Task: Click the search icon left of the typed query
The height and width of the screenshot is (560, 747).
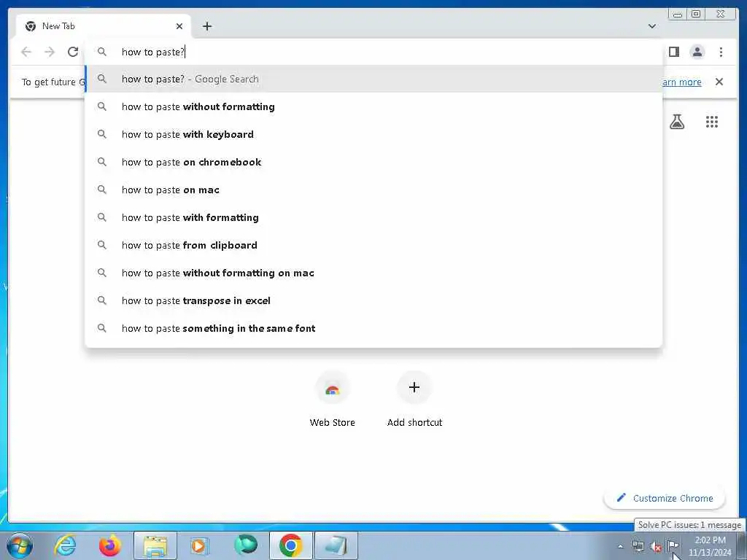Action: point(102,52)
